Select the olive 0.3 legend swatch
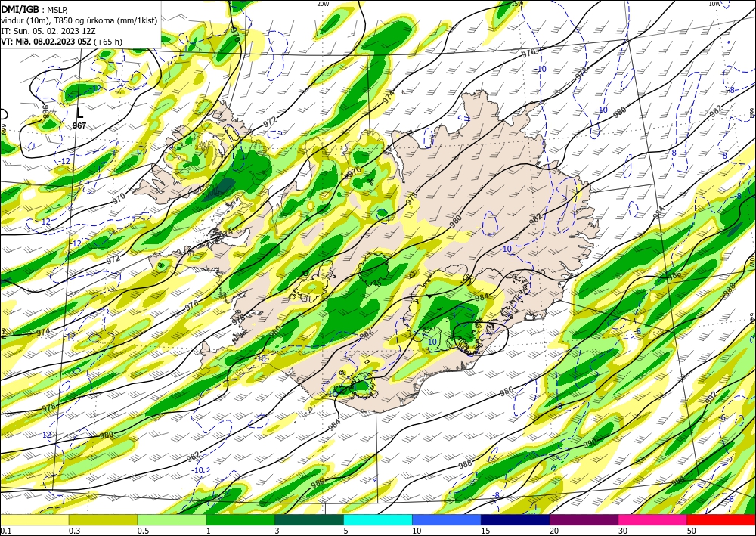This screenshot has width=756, height=536. (103, 520)
